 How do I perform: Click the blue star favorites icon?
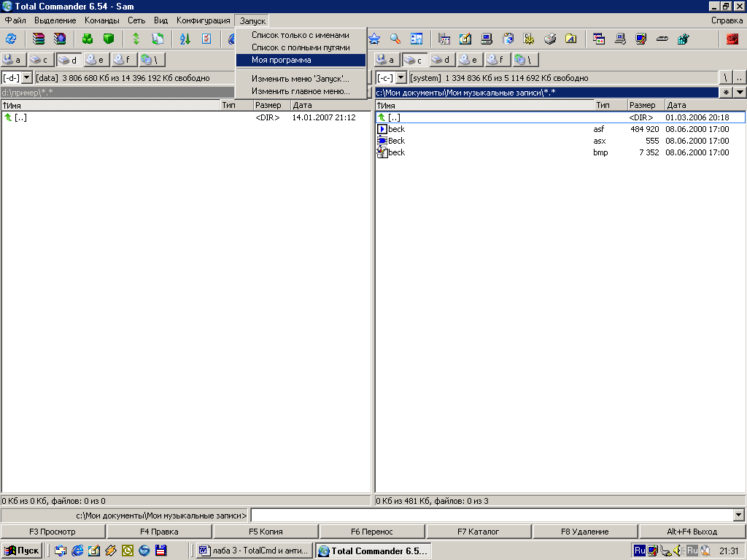(374, 39)
